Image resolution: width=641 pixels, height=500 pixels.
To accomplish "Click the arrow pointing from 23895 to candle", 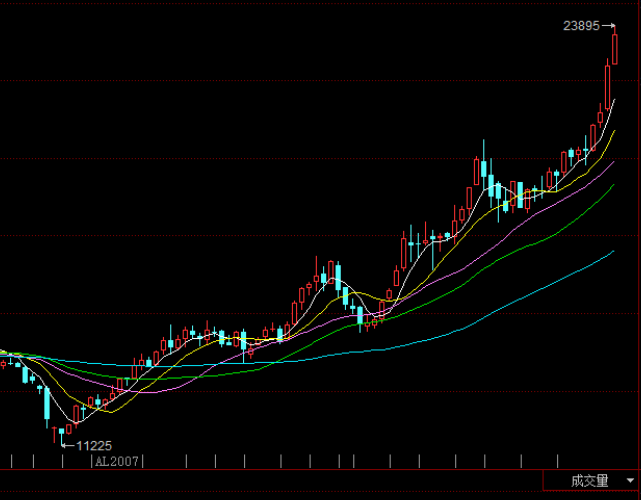I will (x=607, y=27).
